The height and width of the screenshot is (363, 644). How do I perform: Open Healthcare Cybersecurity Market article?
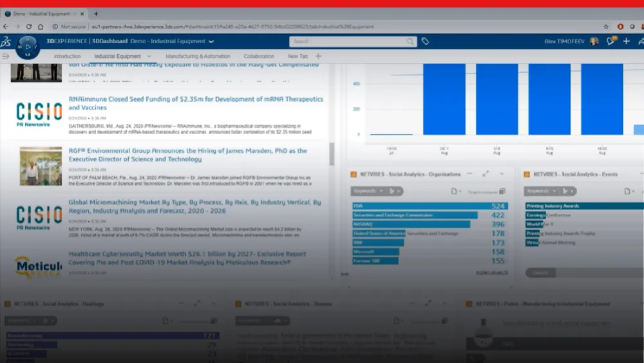(x=187, y=258)
